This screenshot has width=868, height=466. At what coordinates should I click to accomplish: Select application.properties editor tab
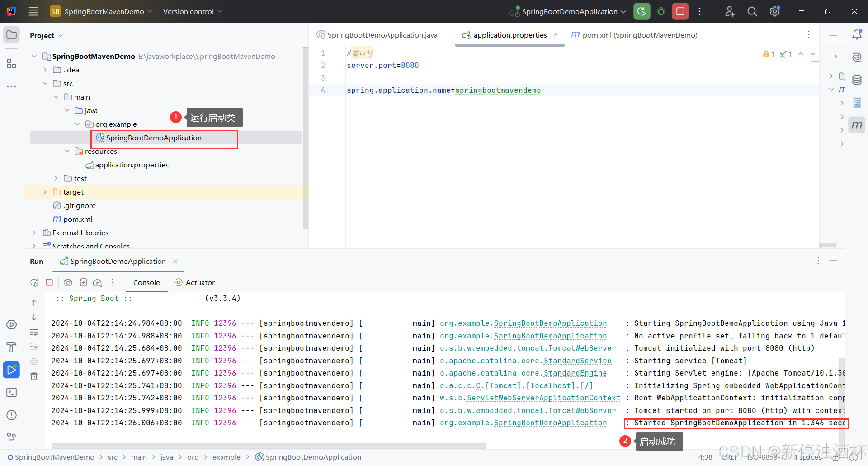pyautogui.click(x=510, y=35)
